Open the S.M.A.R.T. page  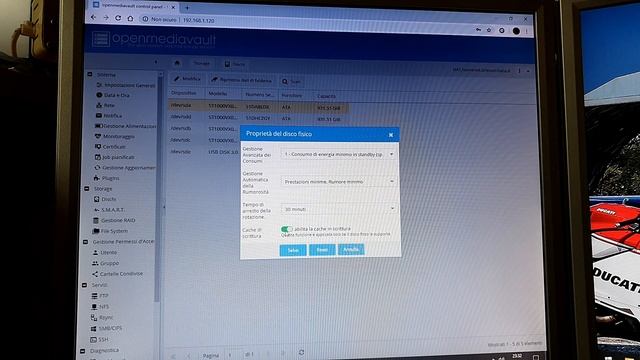pyautogui.click(x=109, y=210)
